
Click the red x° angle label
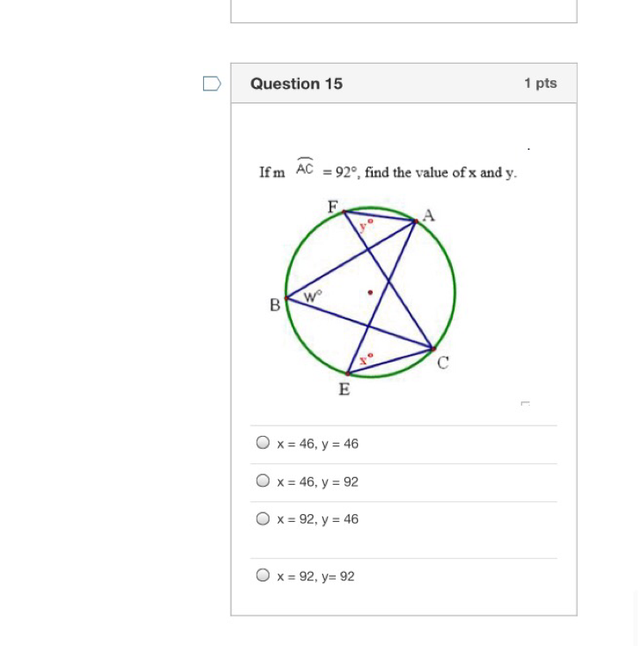366,359
